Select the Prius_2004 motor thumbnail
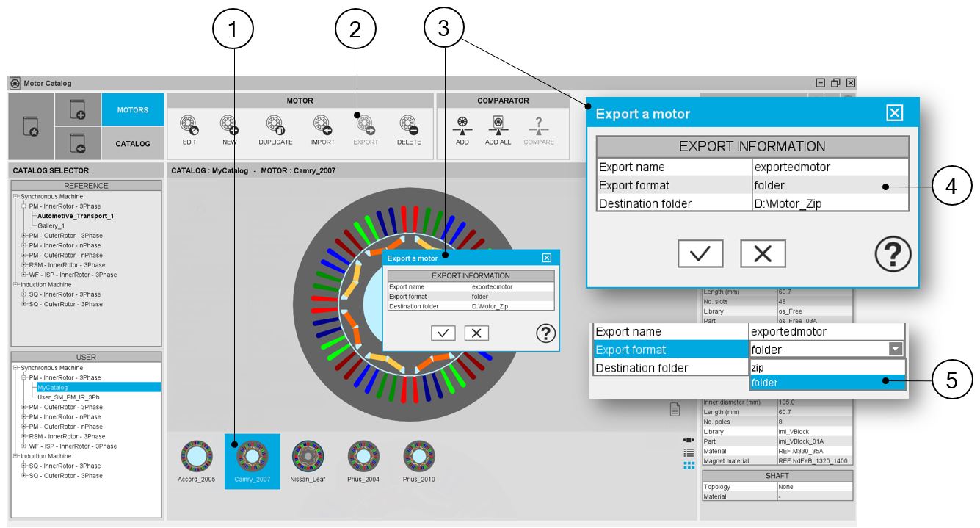The width and height of the screenshot is (980, 528). coord(363,461)
